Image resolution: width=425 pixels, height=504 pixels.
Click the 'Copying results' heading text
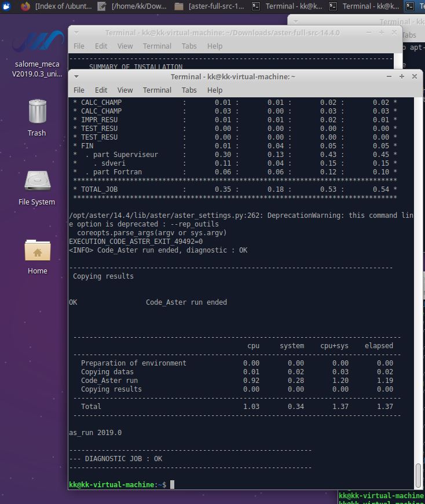pyautogui.click(x=103, y=276)
